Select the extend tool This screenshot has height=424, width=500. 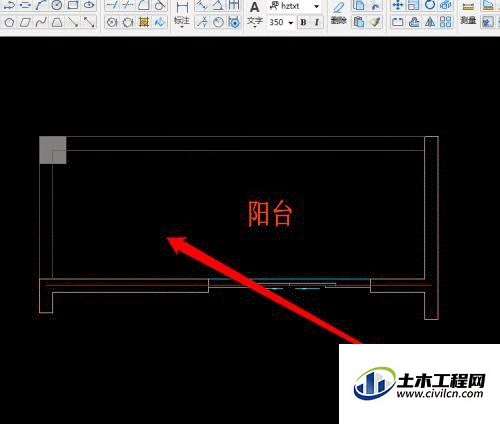pyautogui.click(x=128, y=5)
